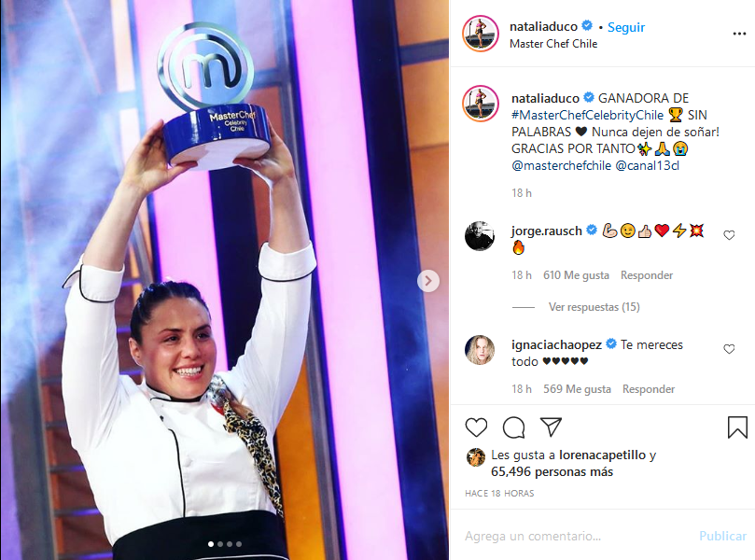Like ignaciachaopez's comment heart

pos(729,349)
